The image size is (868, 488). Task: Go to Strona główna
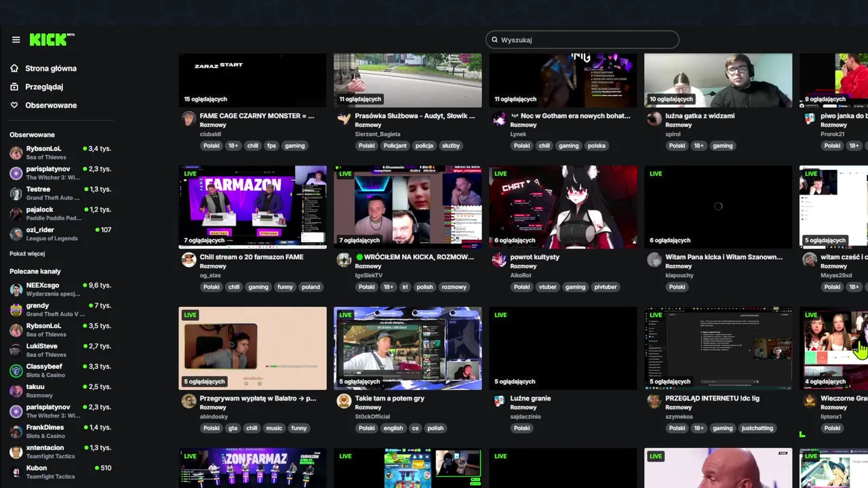[x=51, y=68]
